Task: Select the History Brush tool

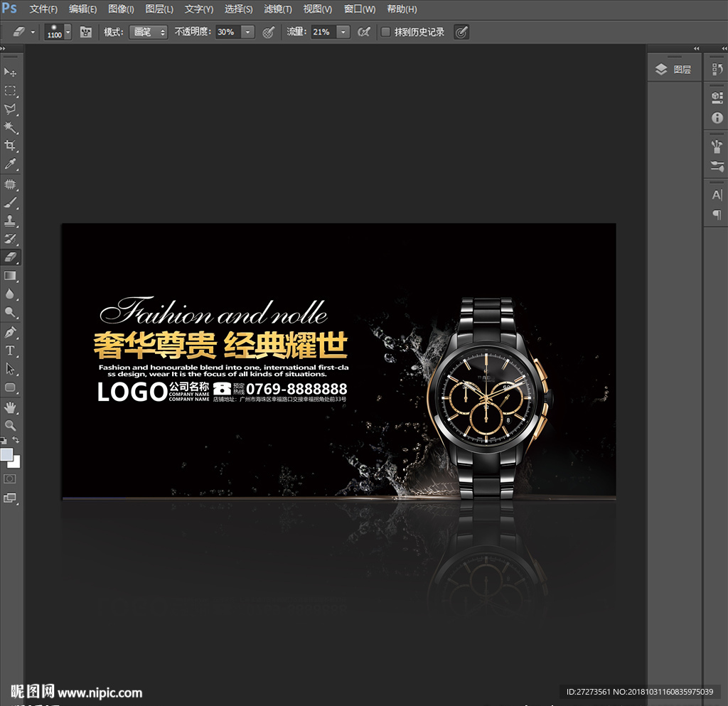Action: click(x=10, y=239)
